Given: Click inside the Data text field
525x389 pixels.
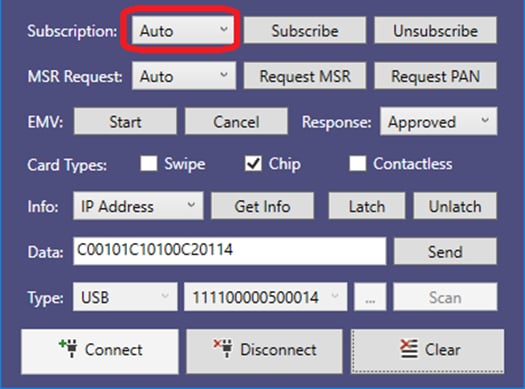Looking at the screenshot, I should [x=229, y=251].
